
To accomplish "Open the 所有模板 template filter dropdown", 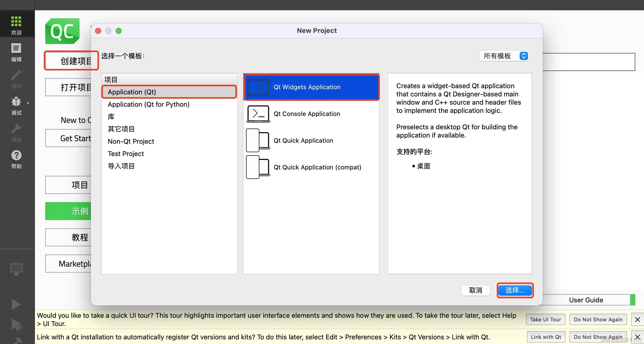I will pos(504,56).
